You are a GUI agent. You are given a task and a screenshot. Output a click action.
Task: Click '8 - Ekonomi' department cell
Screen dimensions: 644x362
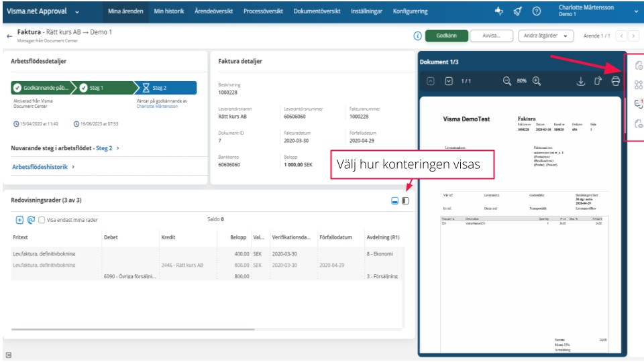click(x=380, y=254)
